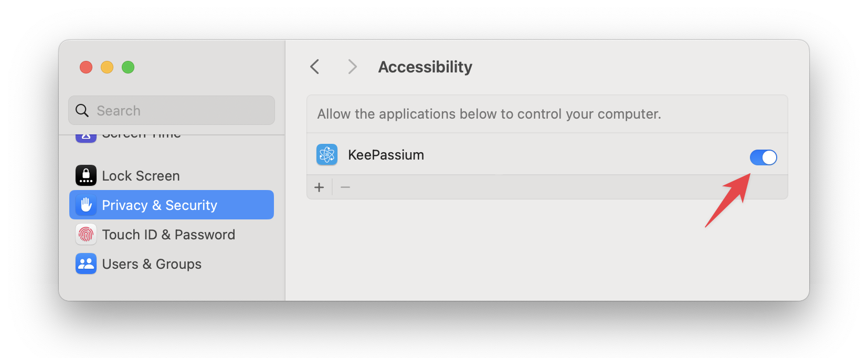The height and width of the screenshot is (358, 868).
Task: Switch off KeePassium's computer control access
Action: [764, 157]
